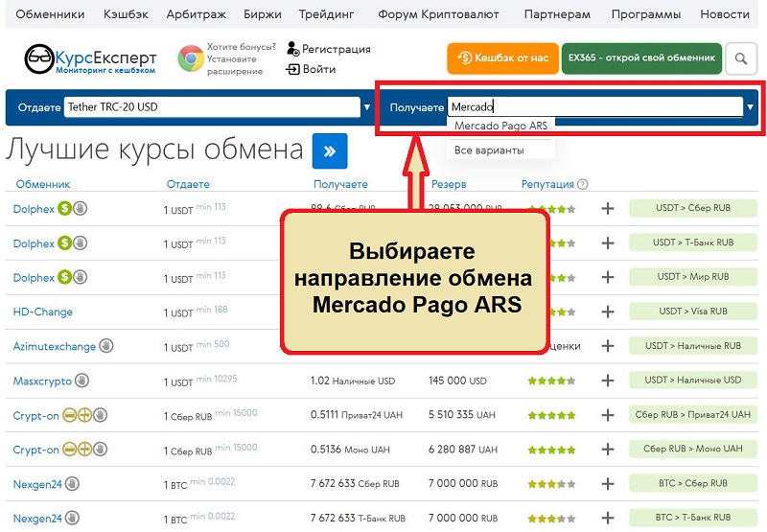Viewport: 767px width, 532px height.
Task: Click the Войти link
Action: (x=319, y=69)
